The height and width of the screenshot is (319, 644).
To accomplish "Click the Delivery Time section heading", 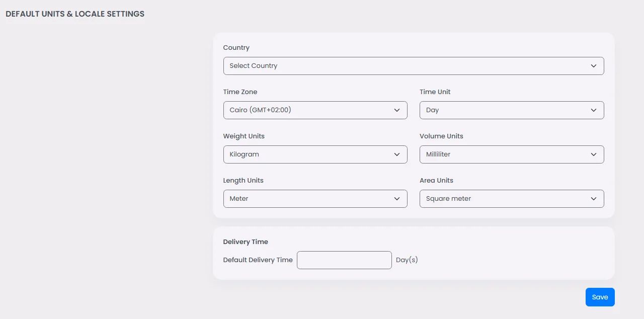I will (246, 242).
